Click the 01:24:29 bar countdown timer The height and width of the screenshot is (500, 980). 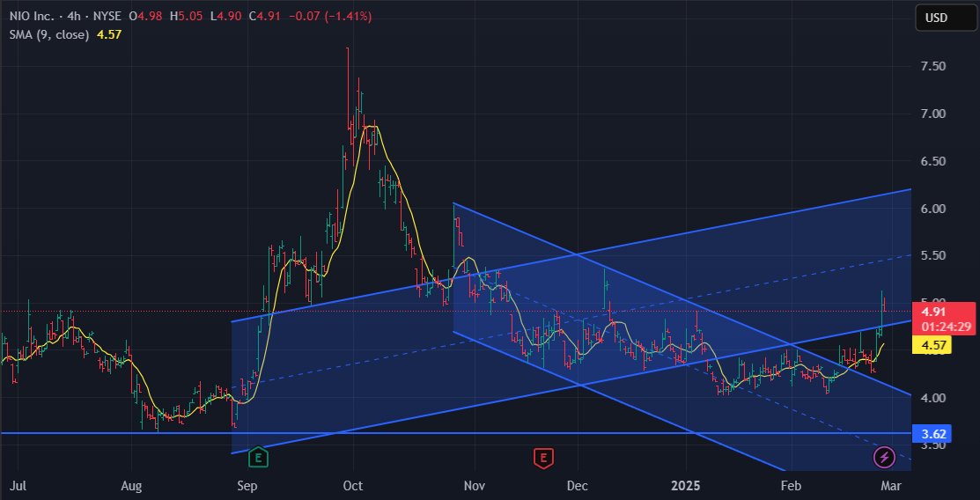click(x=945, y=327)
